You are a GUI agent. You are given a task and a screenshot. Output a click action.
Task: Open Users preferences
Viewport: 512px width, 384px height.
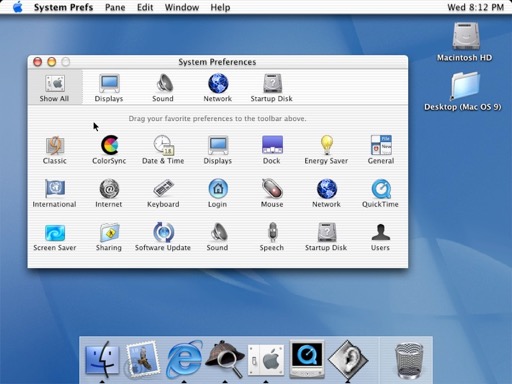click(x=380, y=237)
